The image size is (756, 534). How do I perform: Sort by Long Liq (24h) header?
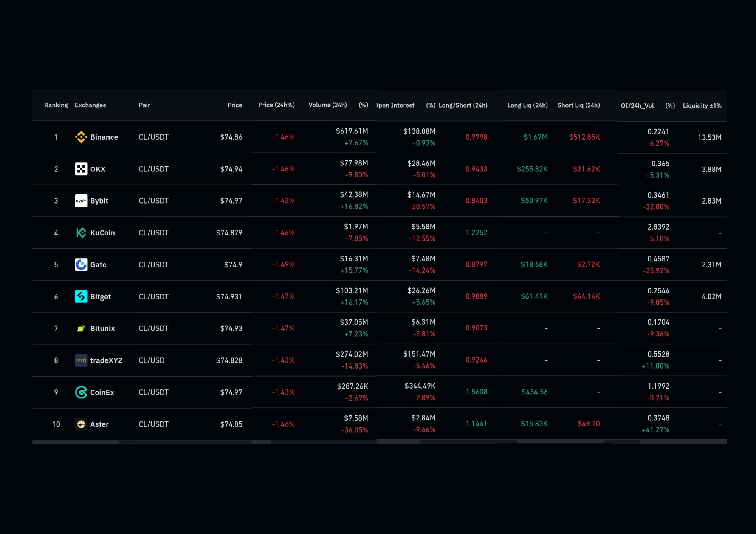[527, 105]
